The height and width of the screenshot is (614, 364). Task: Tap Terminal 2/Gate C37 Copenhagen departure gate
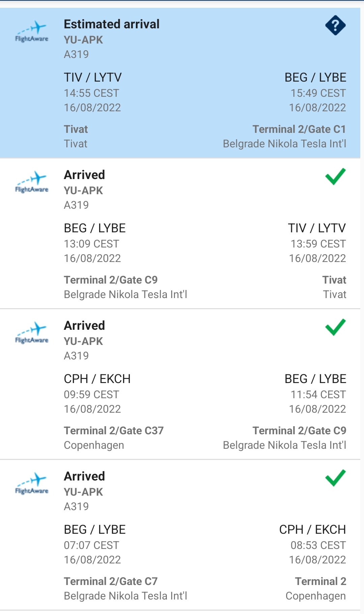[x=114, y=431]
